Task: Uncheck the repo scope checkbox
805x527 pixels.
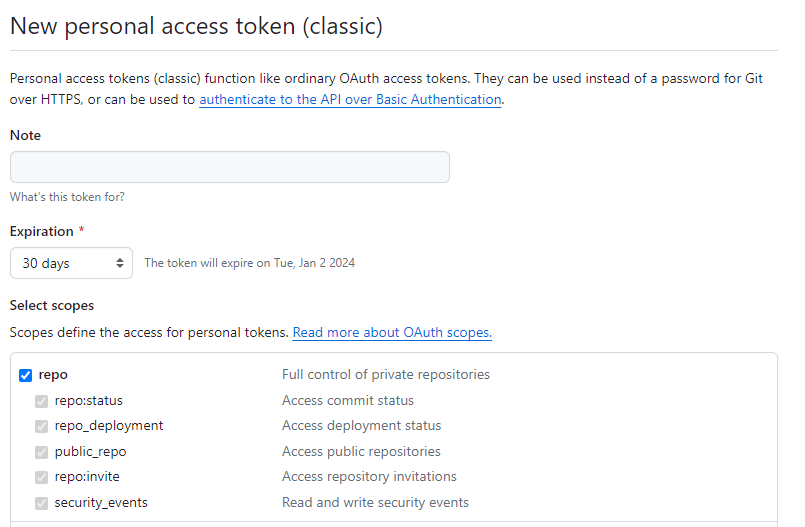Action: click(x=26, y=375)
